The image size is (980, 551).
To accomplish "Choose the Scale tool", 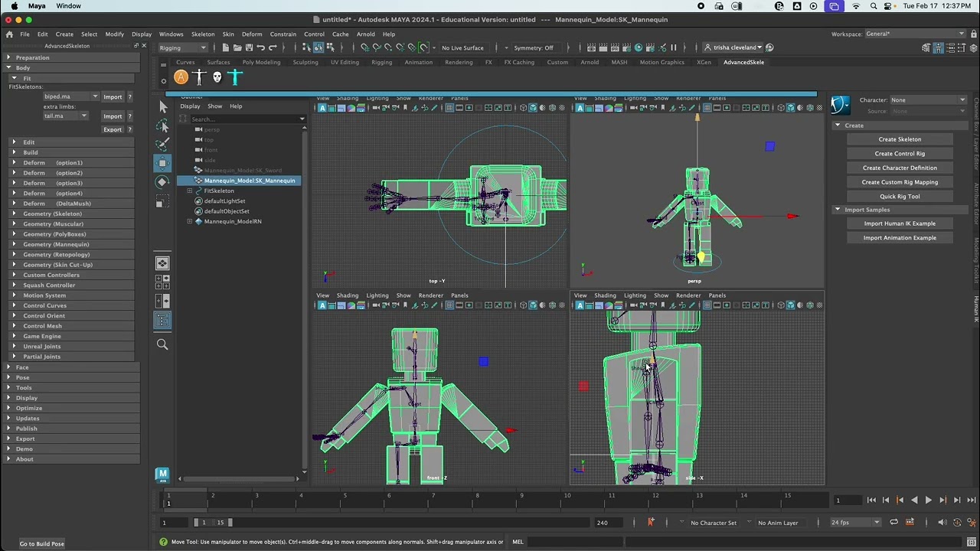I will click(162, 202).
